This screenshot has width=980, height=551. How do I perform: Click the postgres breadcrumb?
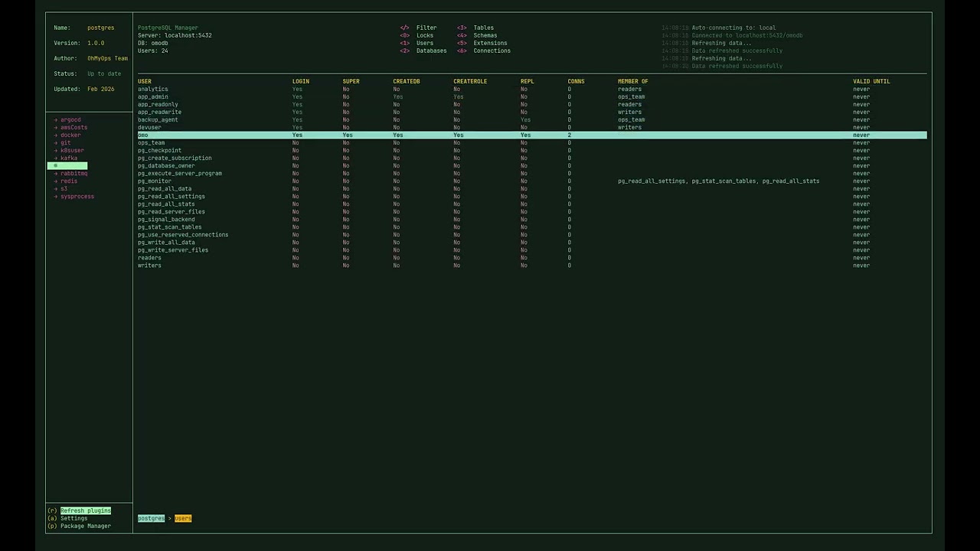coord(151,518)
